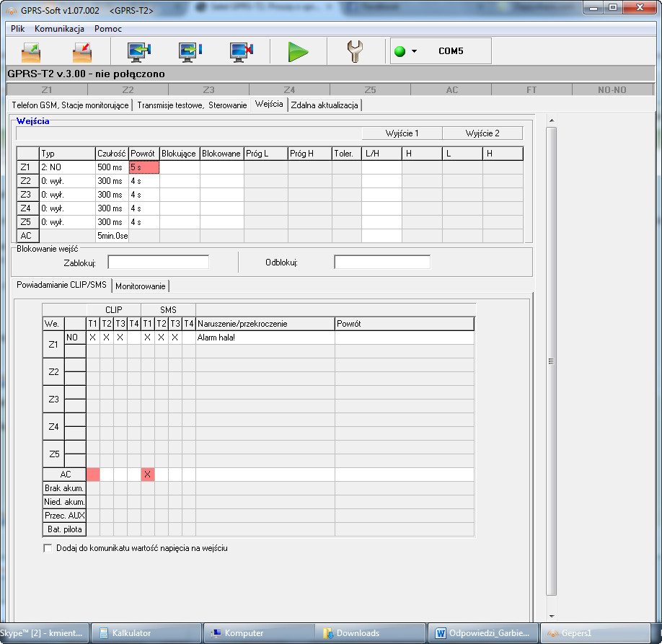This screenshot has width=662, height=644.
Task: Click the COM5 port button
Action: pos(451,51)
